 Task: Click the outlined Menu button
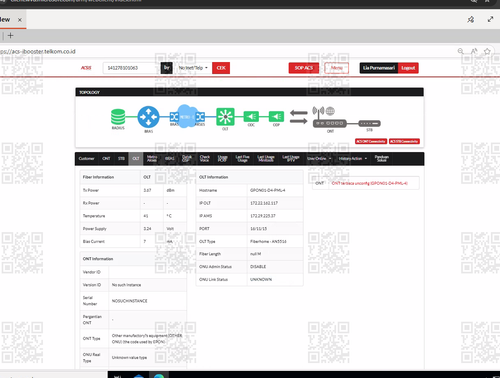tap(337, 68)
